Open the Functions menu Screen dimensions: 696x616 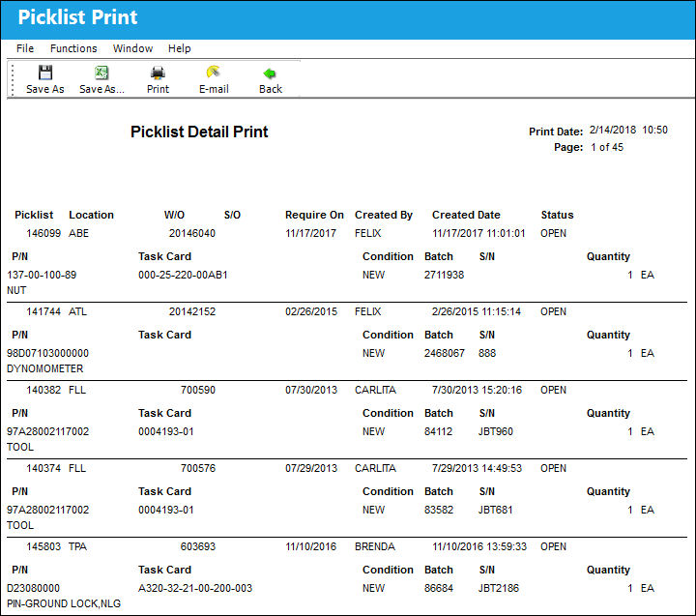[x=73, y=48]
